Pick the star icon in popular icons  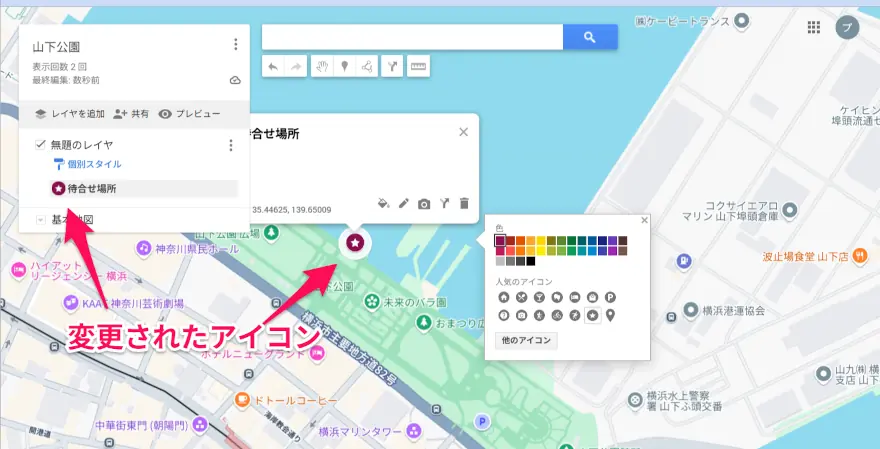coord(592,315)
